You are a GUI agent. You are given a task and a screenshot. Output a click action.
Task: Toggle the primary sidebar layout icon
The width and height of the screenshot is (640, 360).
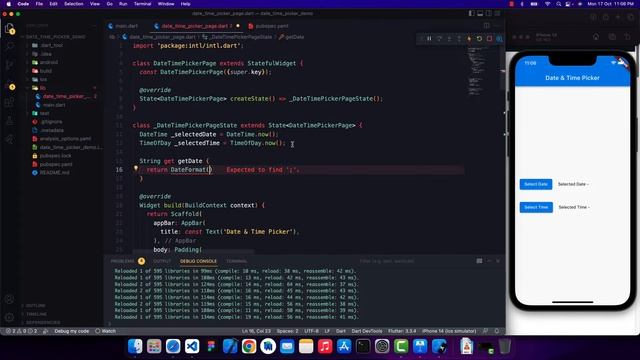click(x=472, y=13)
